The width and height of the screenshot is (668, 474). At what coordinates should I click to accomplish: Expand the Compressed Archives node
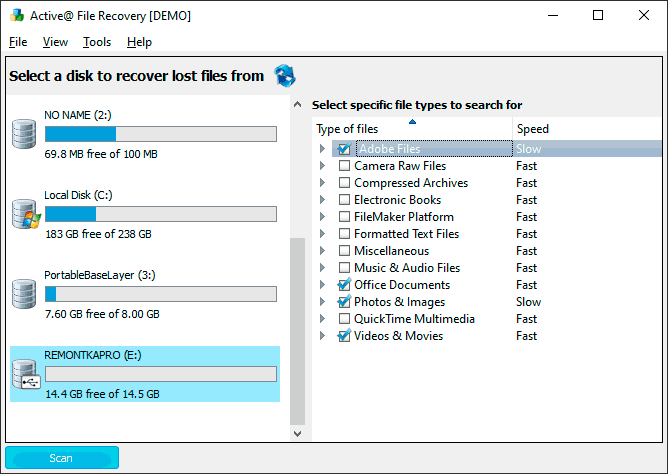(x=322, y=183)
